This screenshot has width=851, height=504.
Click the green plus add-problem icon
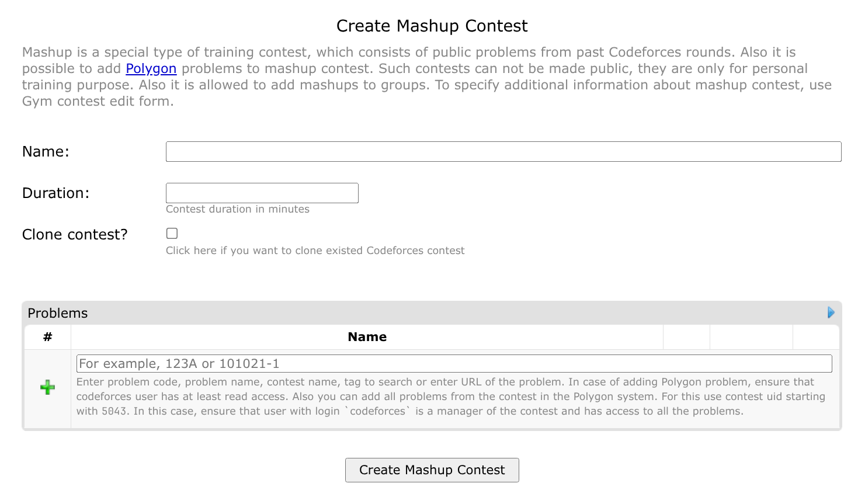click(x=48, y=387)
